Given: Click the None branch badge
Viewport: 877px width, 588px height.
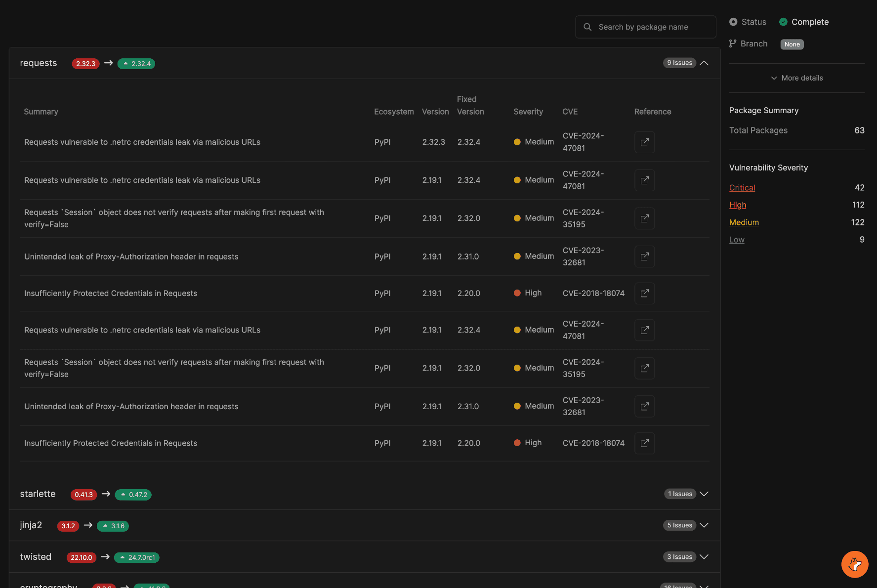Looking at the screenshot, I should coord(792,44).
